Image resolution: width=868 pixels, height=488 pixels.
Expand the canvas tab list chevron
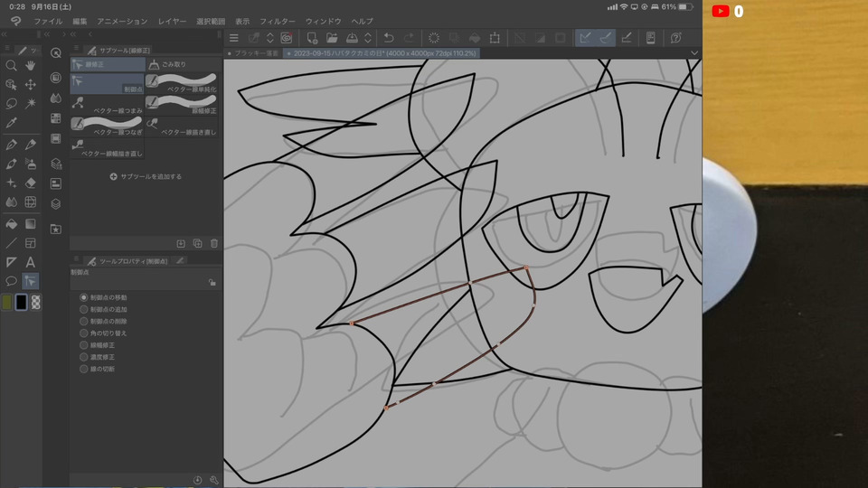pyautogui.click(x=694, y=53)
